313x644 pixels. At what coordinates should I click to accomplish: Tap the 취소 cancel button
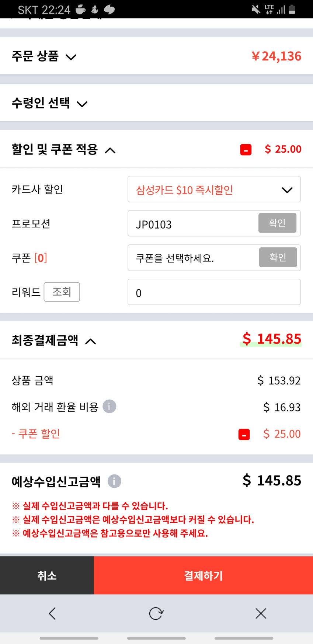(x=47, y=575)
